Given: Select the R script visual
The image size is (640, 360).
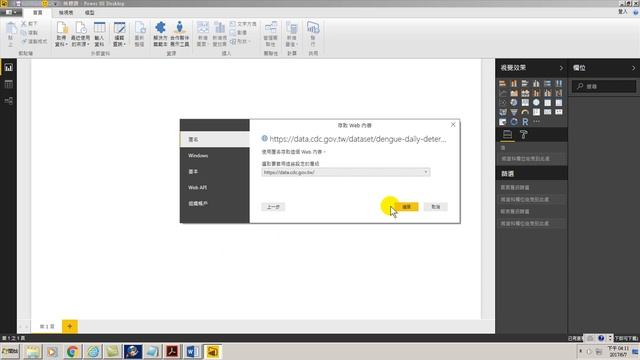Looking at the screenshot, I should [x=525, y=122].
